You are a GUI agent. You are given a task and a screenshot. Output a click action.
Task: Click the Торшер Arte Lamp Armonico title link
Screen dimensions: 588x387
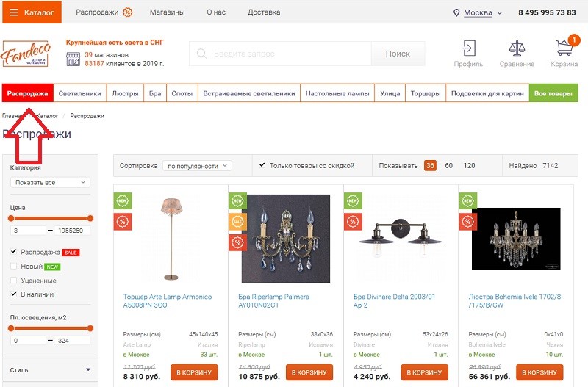(168, 301)
